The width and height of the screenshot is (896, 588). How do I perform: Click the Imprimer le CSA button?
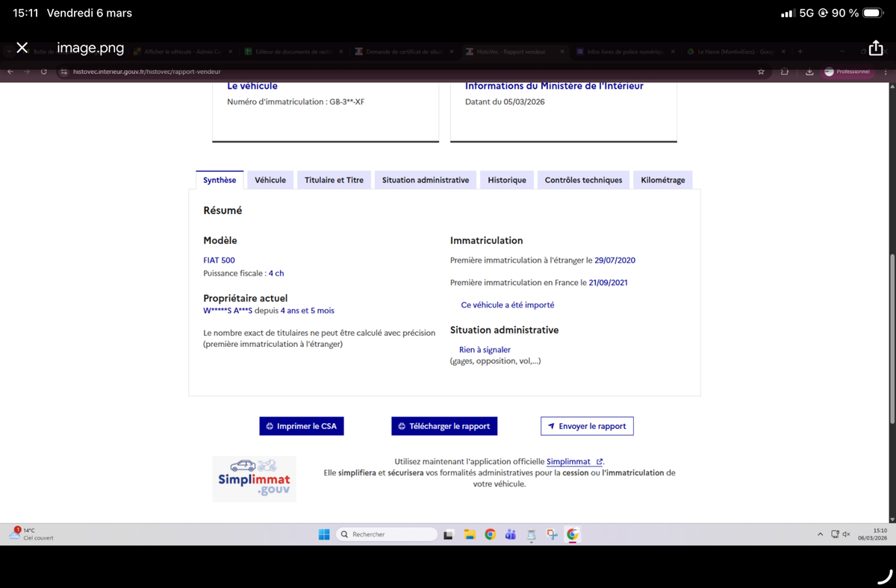(x=302, y=426)
